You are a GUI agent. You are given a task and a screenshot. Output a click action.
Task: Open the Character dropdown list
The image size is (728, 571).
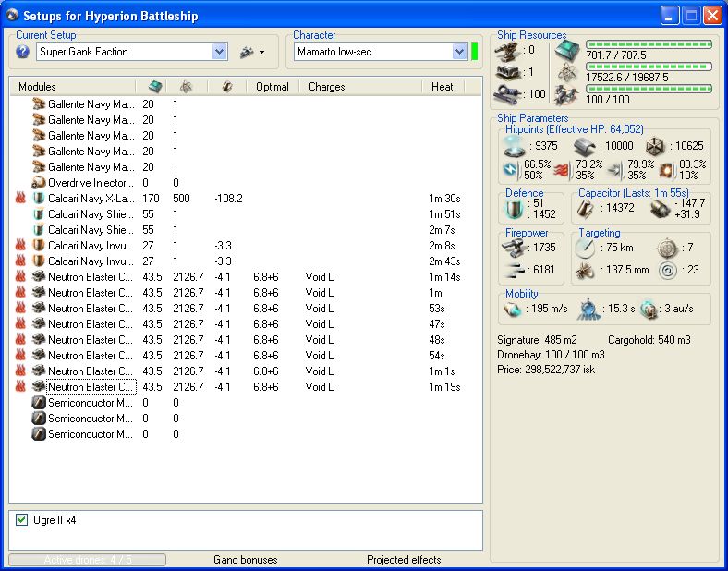click(459, 52)
